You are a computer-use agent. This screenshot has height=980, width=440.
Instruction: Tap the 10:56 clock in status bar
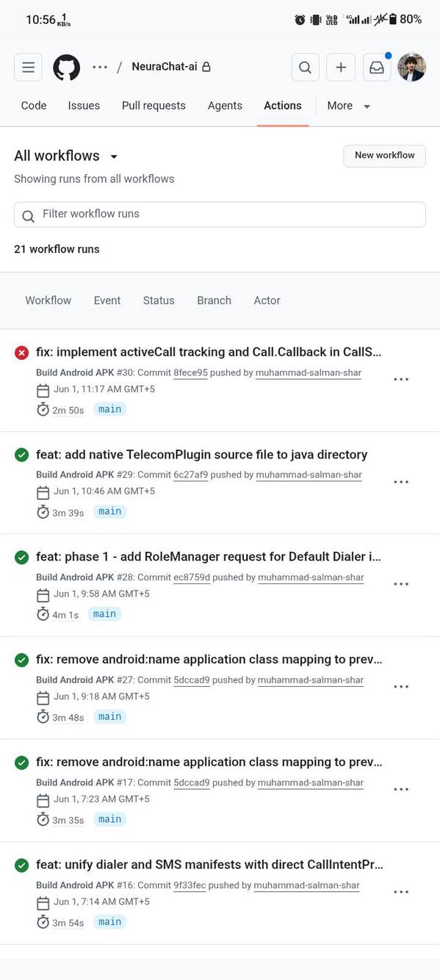40,20
